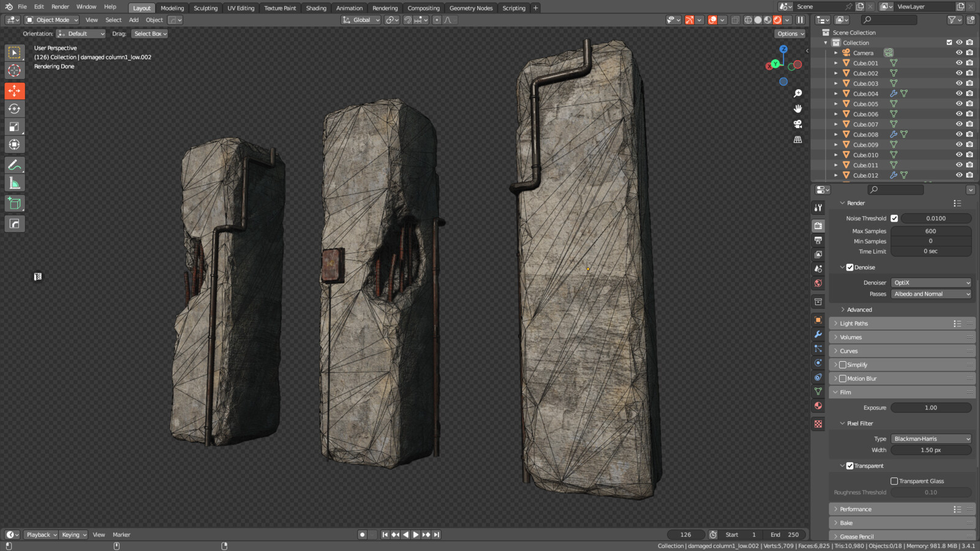Select the Rotate tool
980x551 pixels.
14,108
